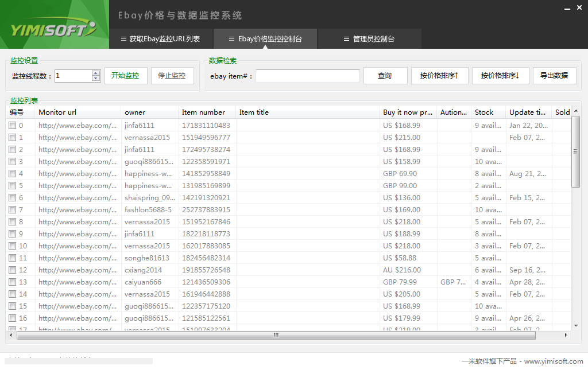Check the checkbox for row 10
588x370 pixels.
point(13,246)
